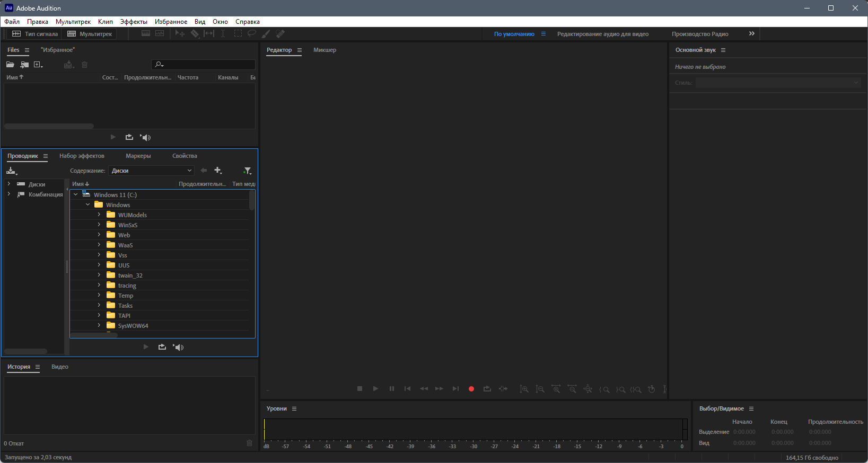Select the Spot Healing Brush tool

click(280, 33)
